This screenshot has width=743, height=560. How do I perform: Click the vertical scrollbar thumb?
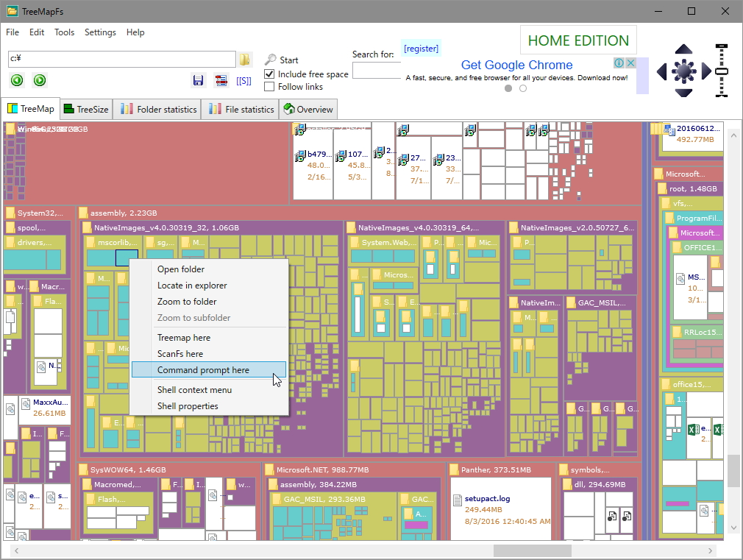point(733,470)
